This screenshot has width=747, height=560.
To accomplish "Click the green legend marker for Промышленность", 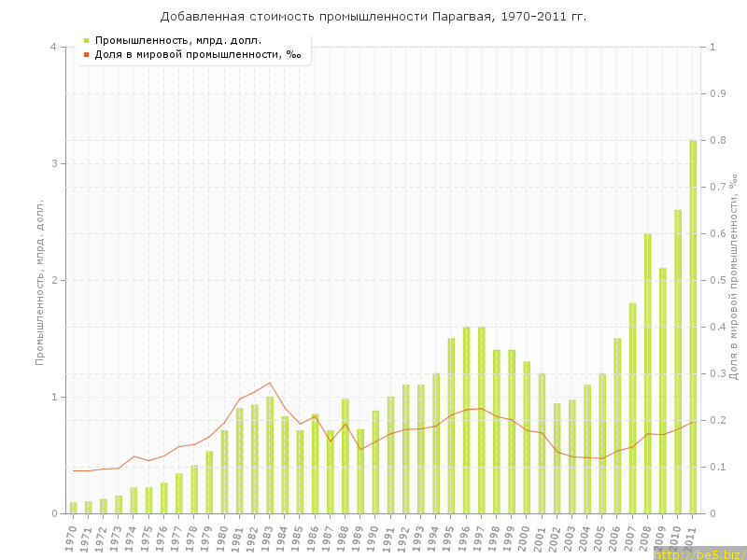I will 87,40.
